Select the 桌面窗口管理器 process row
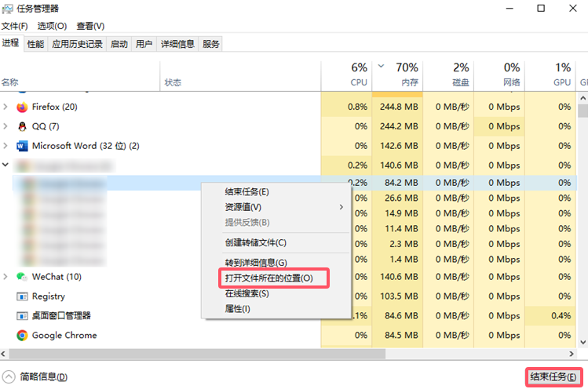 [288, 315]
